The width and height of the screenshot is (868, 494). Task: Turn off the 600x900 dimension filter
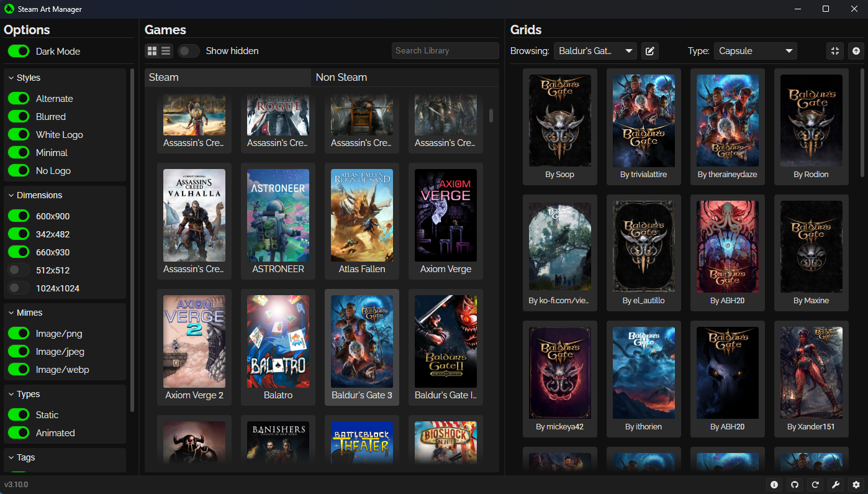click(19, 216)
